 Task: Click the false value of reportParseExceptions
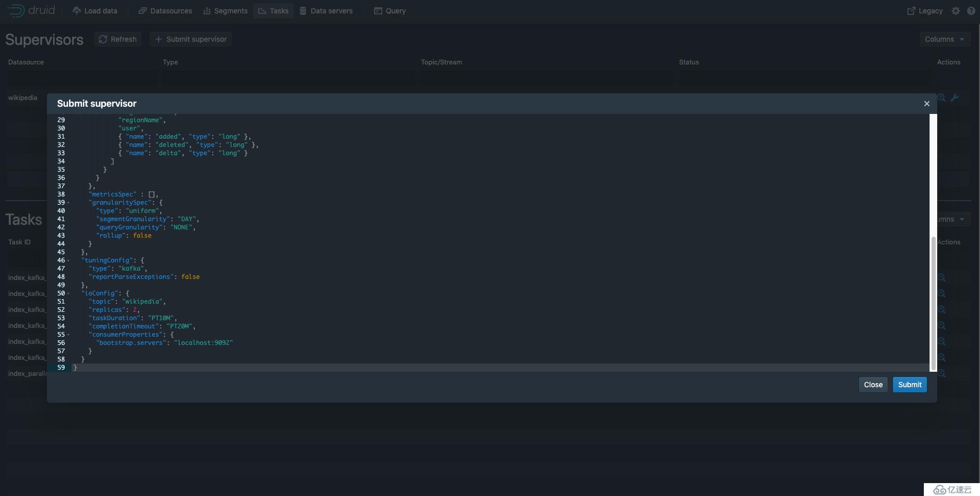click(x=191, y=277)
